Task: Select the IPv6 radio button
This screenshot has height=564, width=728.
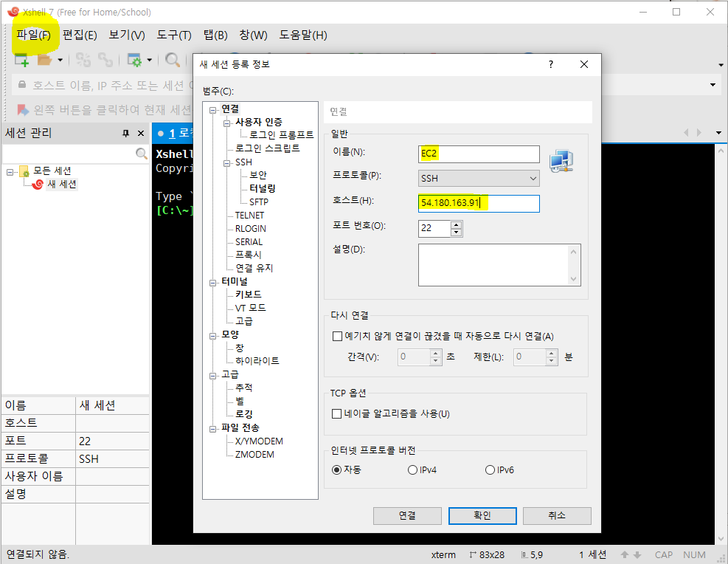Action: (490, 470)
